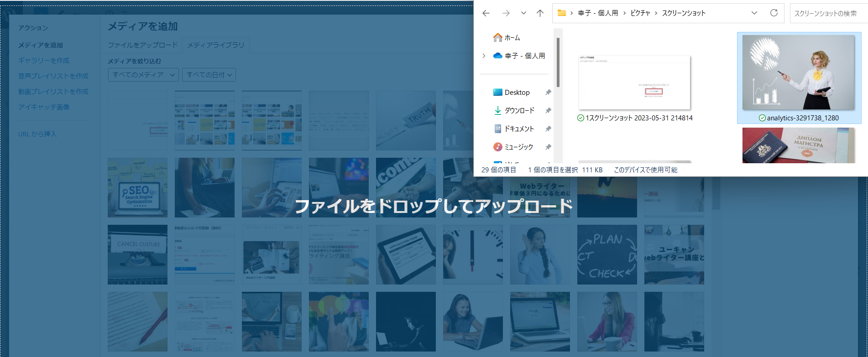Select 動画プレイリストを作成 in the sidebar
868x357 pixels.
53,91
